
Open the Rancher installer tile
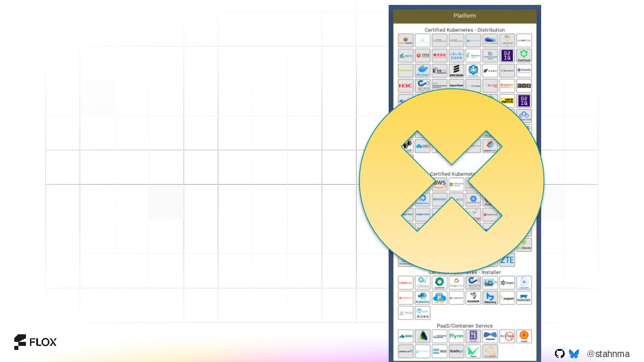click(x=524, y=298)
